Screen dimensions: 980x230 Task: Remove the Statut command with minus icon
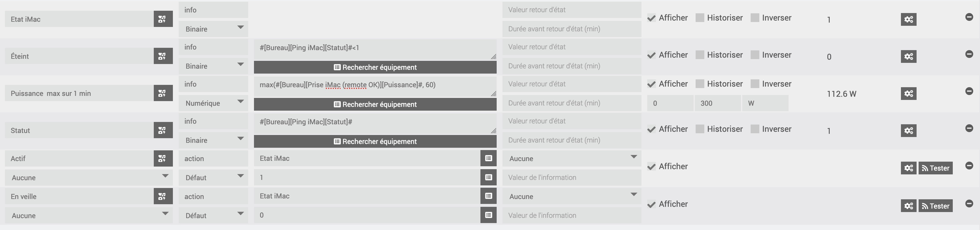(x=969, y=128)
